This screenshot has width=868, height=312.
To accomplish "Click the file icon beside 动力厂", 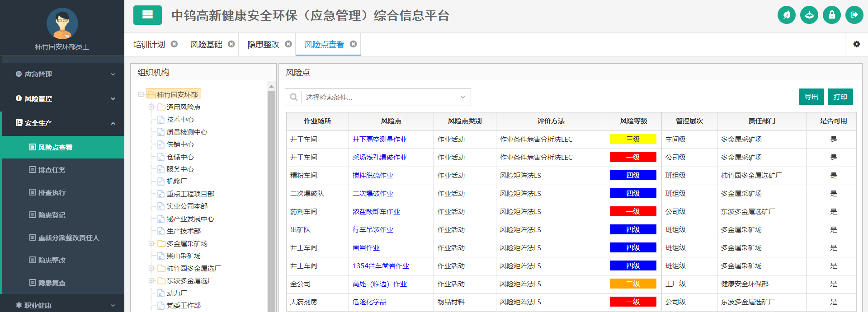I will [160, 293].
